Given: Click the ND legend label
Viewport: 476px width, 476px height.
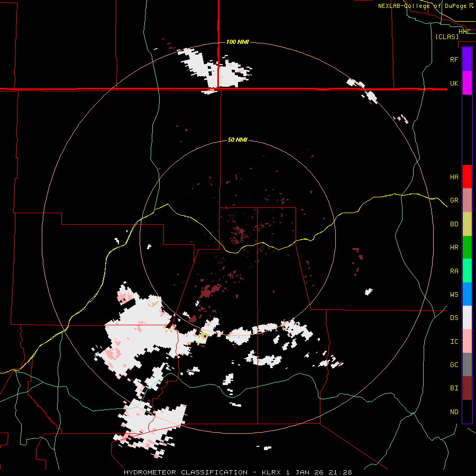Looking at the screenshot, I should click(x=454, y=412).
